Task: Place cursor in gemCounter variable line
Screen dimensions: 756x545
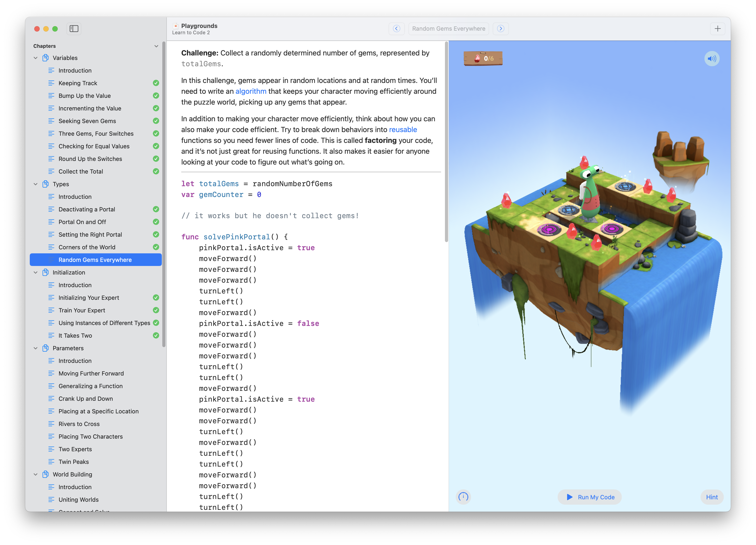Action: pyautogui.click(x=221, y=194)
